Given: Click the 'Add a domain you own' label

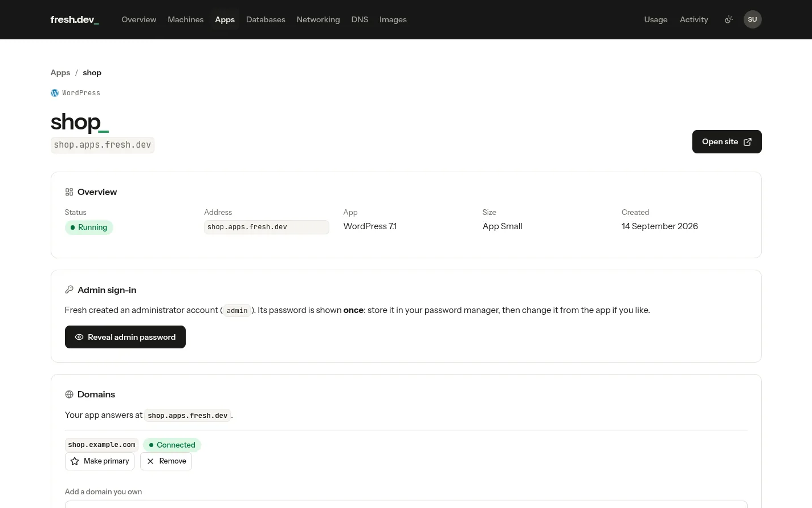Looking at the screenshot, I should point(103,491).
